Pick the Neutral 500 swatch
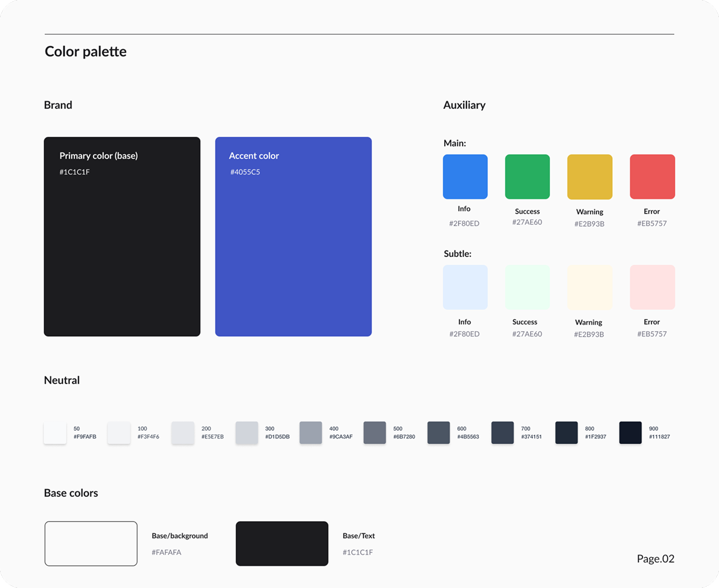The width and height of the screenshot is (719, 588). 375,433
